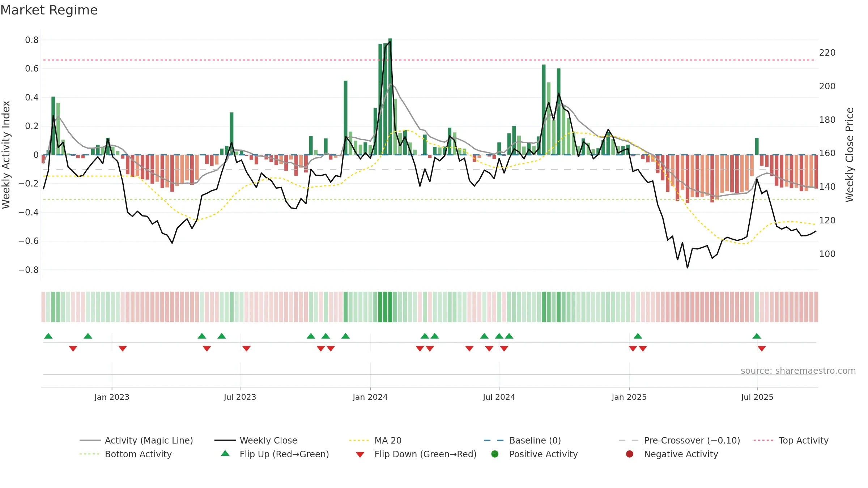Toggle the MA 20 legend entry

pos(375,440)
